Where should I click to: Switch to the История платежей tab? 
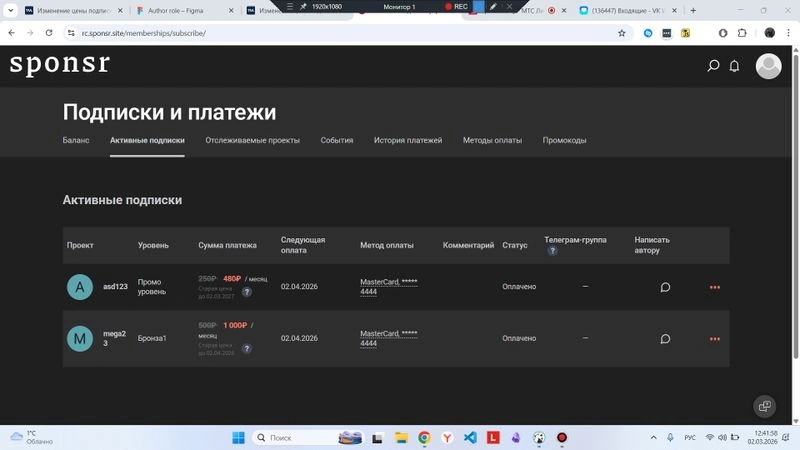pos(408,140)
